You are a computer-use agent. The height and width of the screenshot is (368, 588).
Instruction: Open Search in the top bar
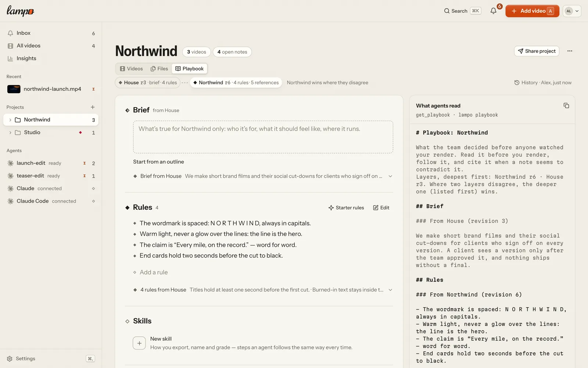(462, 11)
